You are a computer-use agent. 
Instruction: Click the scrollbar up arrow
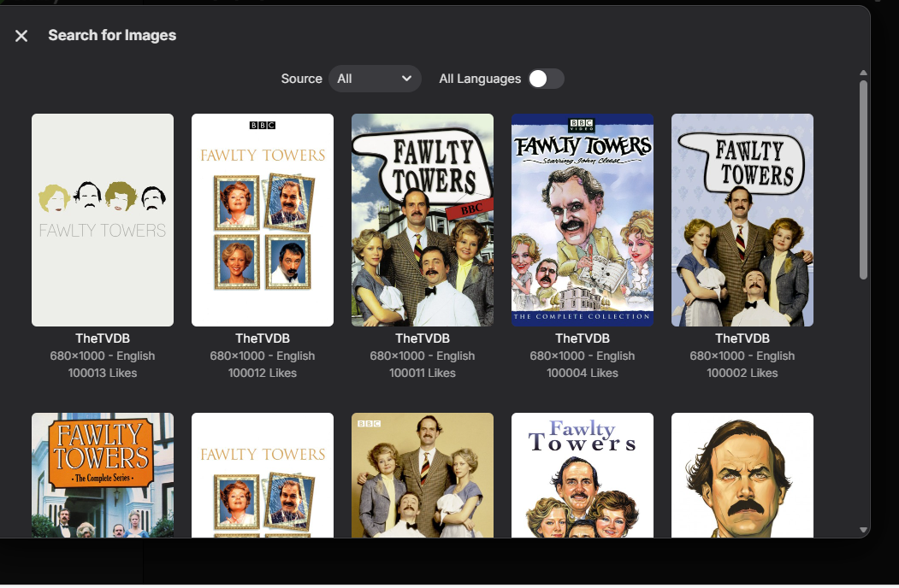click(863, 73)
